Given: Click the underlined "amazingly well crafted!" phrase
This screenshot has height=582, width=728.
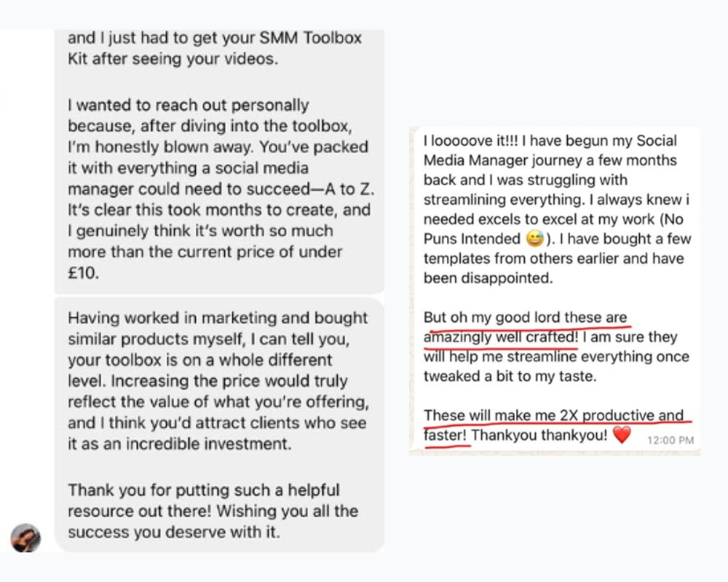Looking at the screenshot, I should pyautogui.click(x=500, y=338).
